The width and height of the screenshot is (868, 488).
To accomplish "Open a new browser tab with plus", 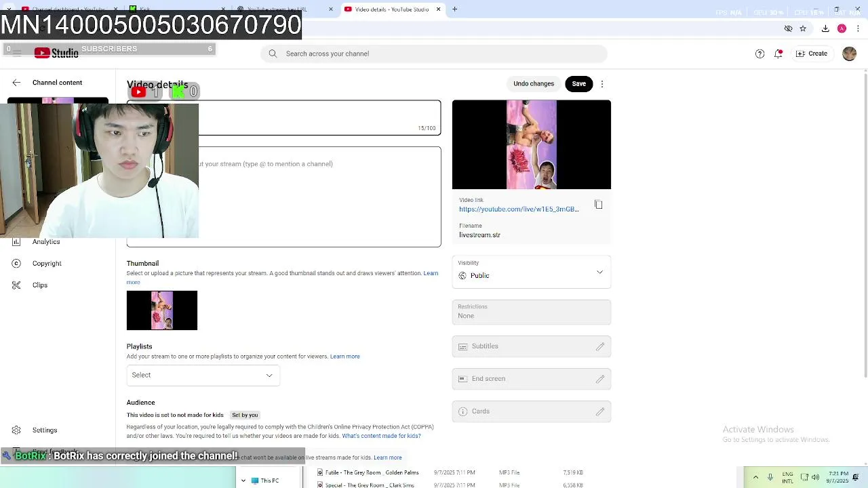I will [455, 9].
